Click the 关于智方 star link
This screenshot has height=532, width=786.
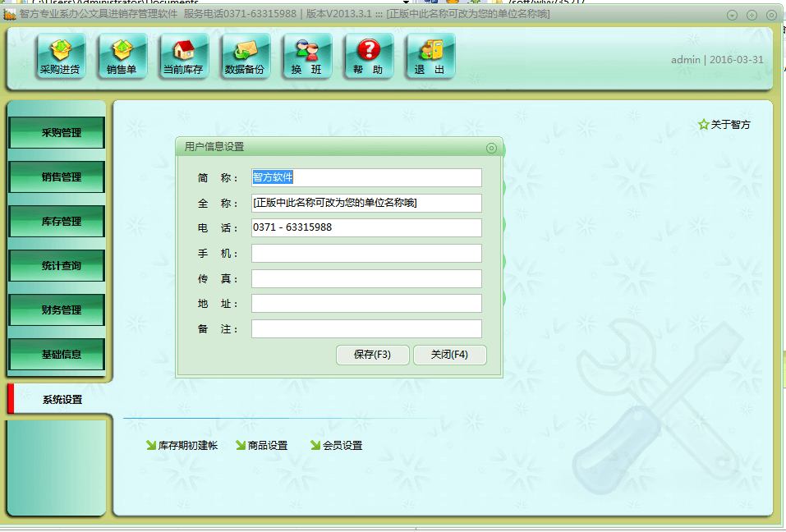[x=724, y=125]
